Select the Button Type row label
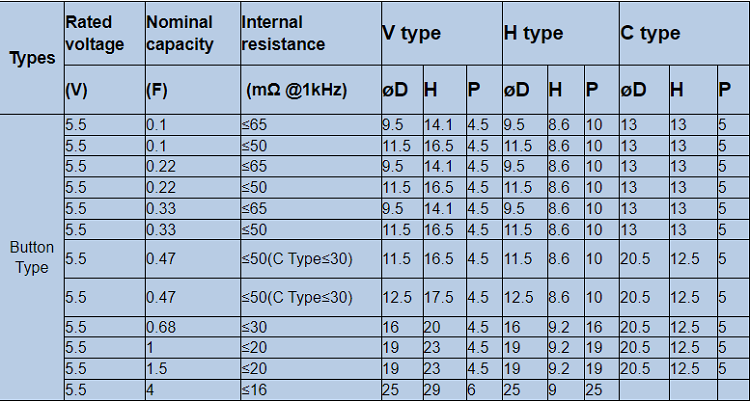The width and height of the screenshot is (750, 402). coord(32,257)
